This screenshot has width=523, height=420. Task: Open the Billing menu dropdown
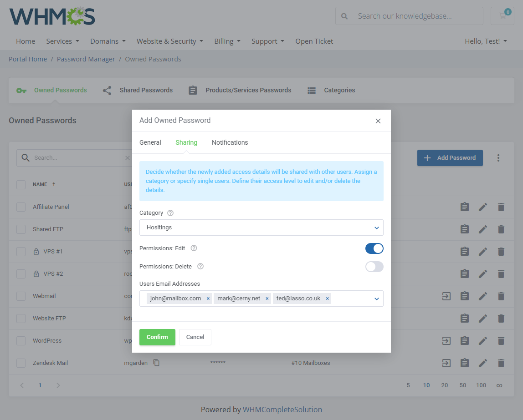(x=227, y=41)
